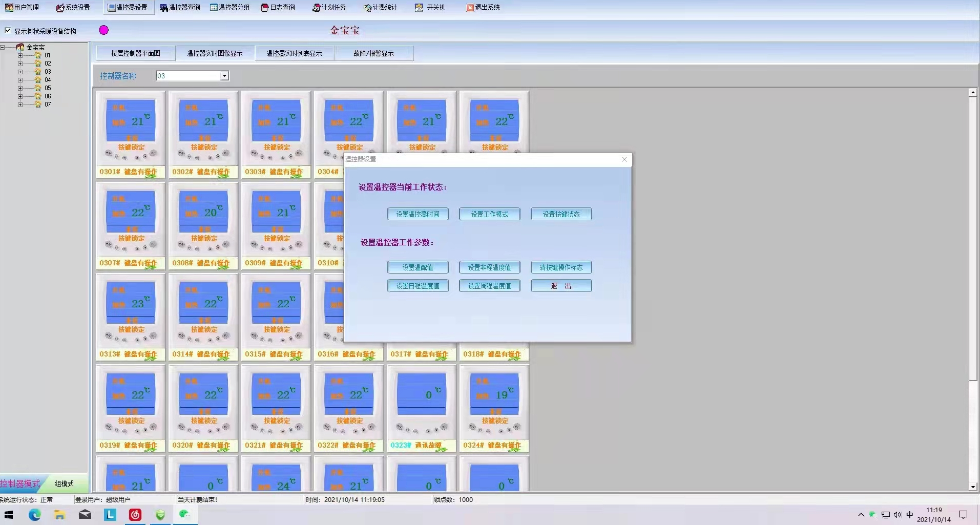Expand tree node 05
This screenshot has height=525, width=980.
(x=20, y=88)
